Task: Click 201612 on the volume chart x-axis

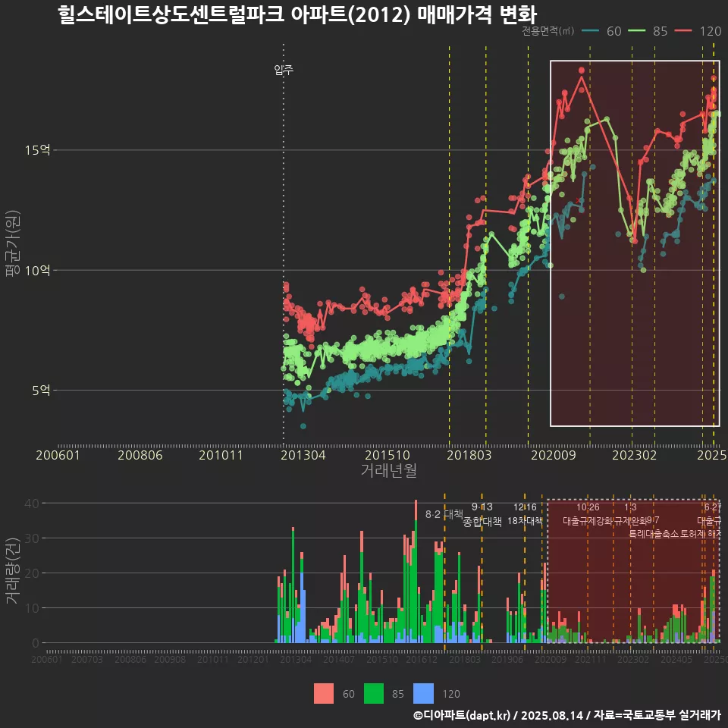Action: [x=422, y=659]
